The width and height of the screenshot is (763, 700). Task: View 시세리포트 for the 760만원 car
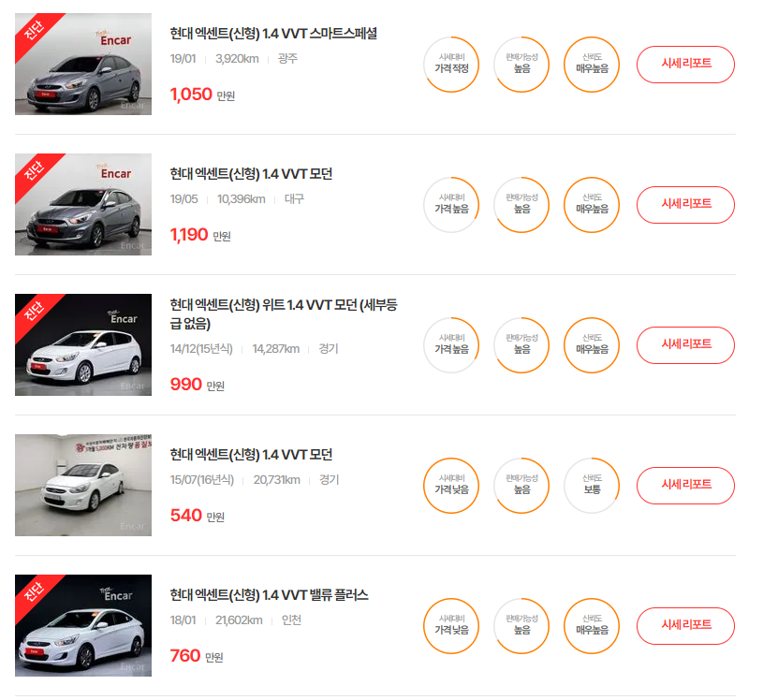coord(685,626)
